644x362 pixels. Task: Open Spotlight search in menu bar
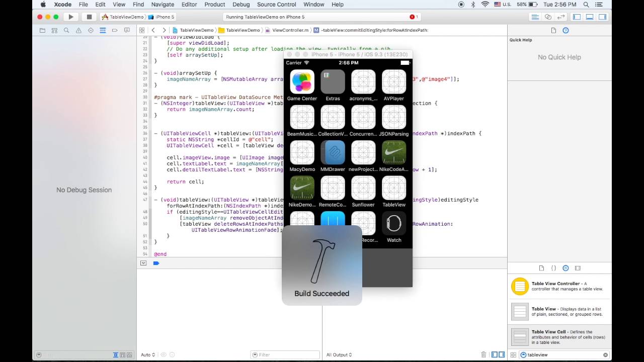[586, 5]
